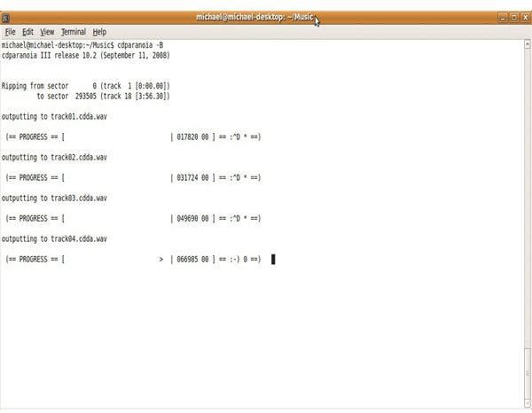Click the progress value 066985
Screen dimensions: 532x413
[187, 259]
